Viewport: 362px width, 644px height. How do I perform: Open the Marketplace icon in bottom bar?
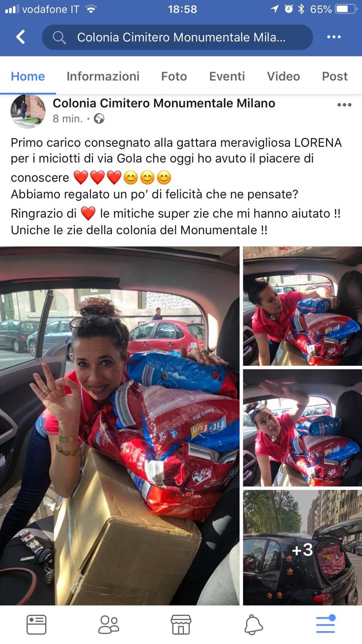click(x=181, y=625)
